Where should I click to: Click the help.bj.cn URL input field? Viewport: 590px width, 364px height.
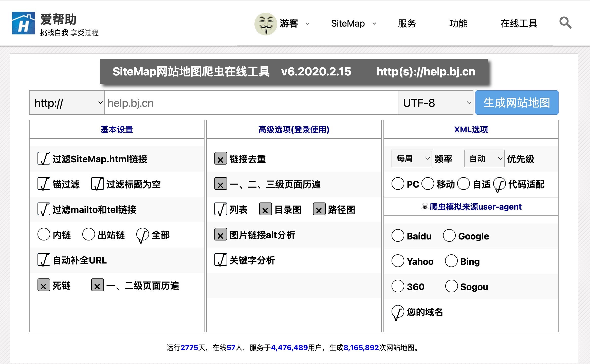[251, 103]
